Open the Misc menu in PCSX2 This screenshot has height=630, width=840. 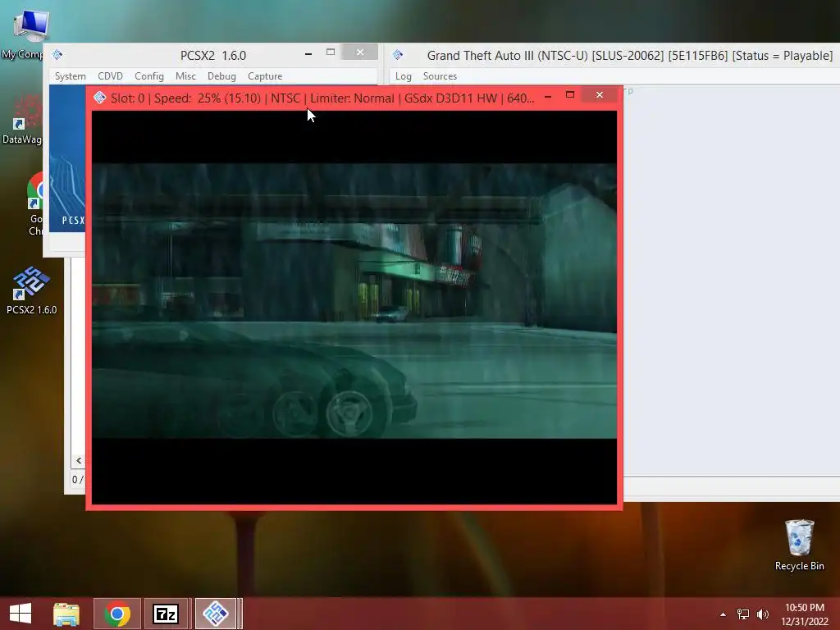pos(185,76)
